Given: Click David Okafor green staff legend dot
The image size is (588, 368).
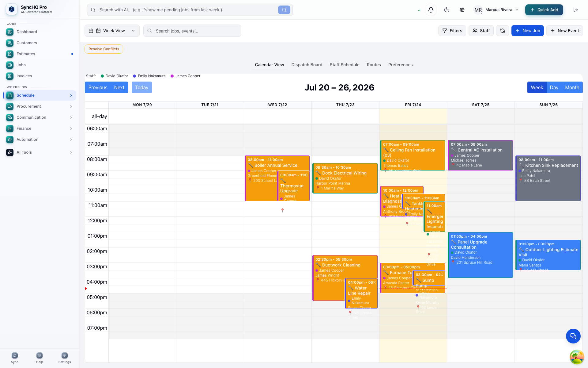Looking at the screenshot, I should pos(102,76).
